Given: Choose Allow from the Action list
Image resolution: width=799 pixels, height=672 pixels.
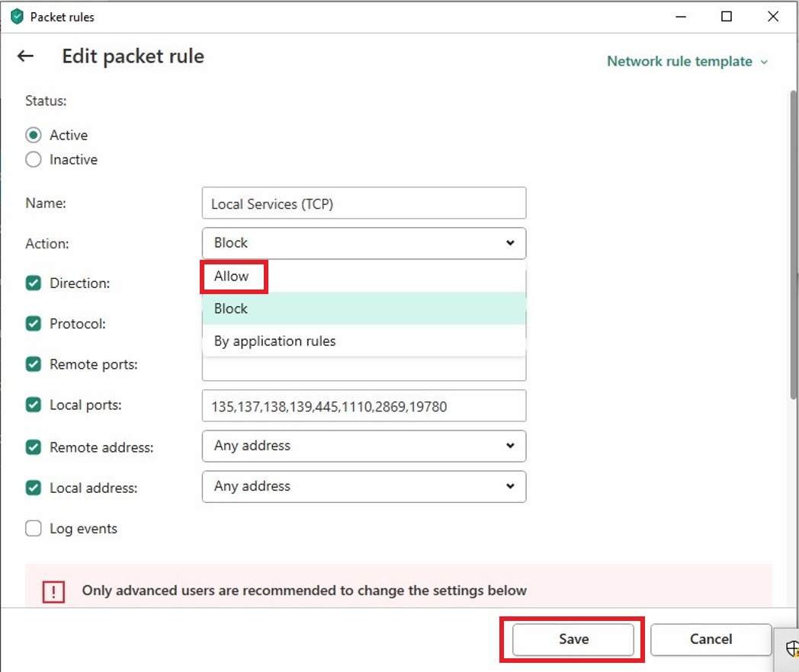Looking at the screenshot, I should click(x=232, y=277).
